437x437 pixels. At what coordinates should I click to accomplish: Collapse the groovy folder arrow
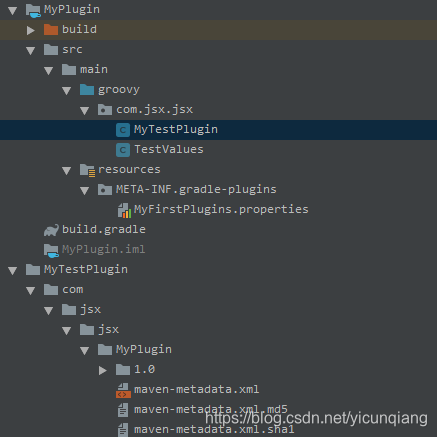pos(67,90)
